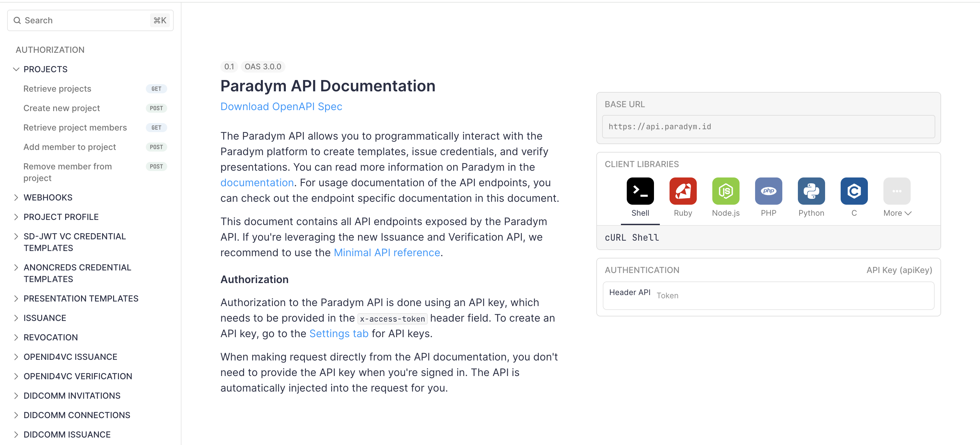This screenshot has width=980, height=445.
Task: Click the cURL Shell label
Action: [x=632, y=238]
